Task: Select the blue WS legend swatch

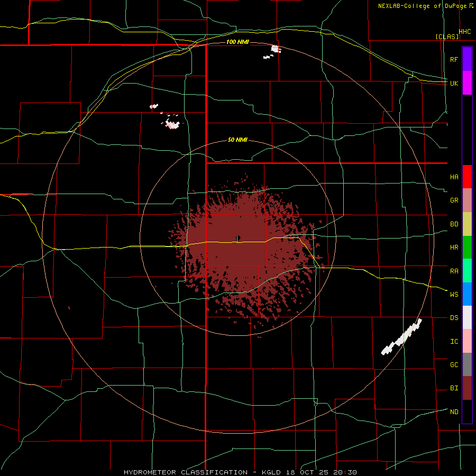Action: point(467,294)
